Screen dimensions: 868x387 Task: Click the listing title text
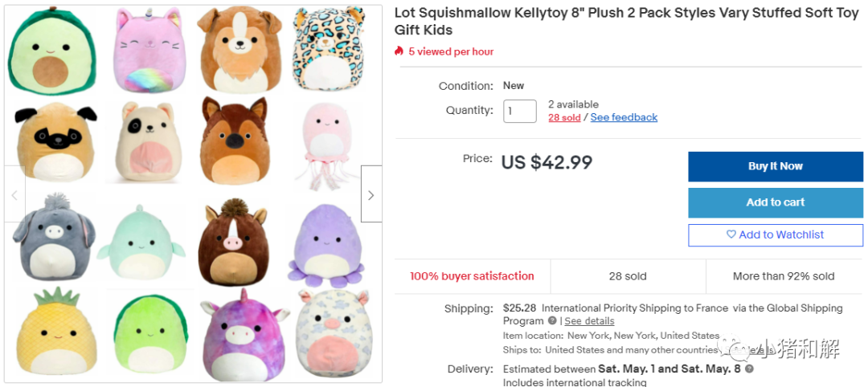(625, 22)
